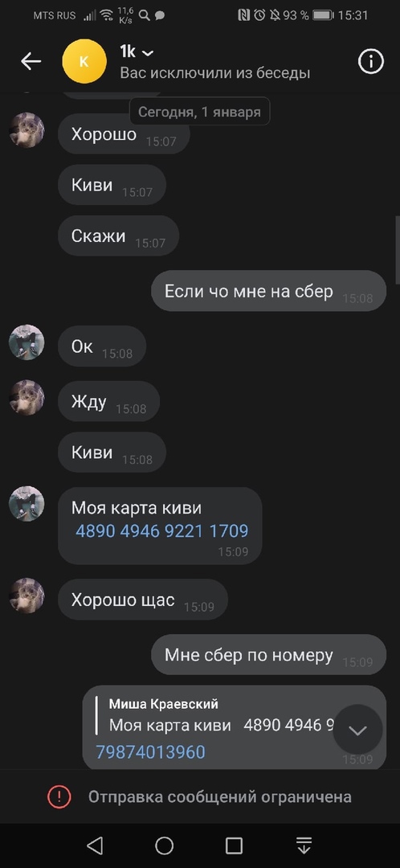Tap the Сегодня, 1 января date label
This screenshot has height=868, width=400.
[x=199, y=111]
